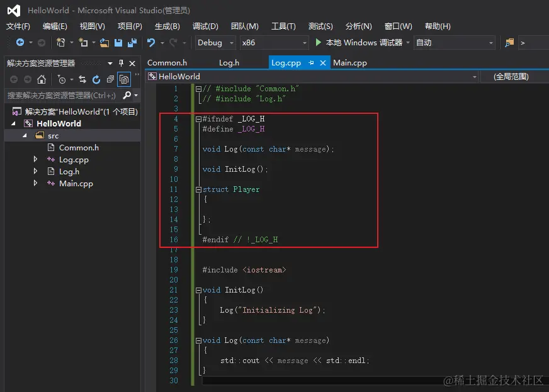Viewport: 549px width, 392px height.
Task: Open the 文件(F) menu
Action: click(x=18, y=26)
